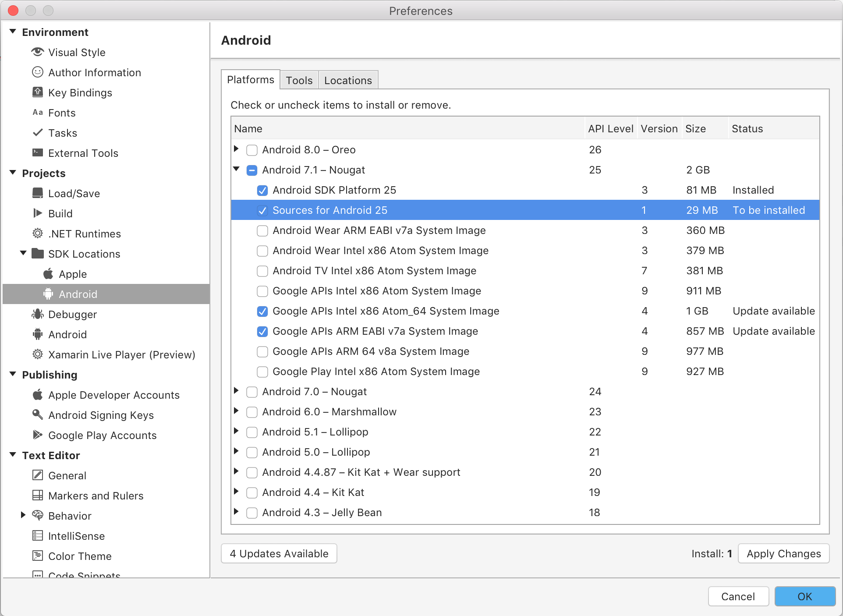Collapse the Publishing section
The width and height of the screenshot is (843, 616).
[x=13, y=374]
